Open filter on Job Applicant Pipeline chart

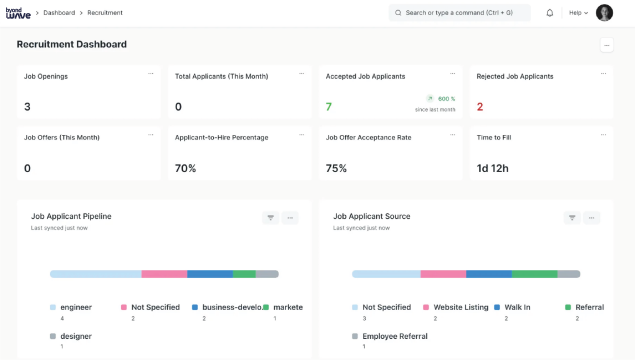[x=271, y=218]
